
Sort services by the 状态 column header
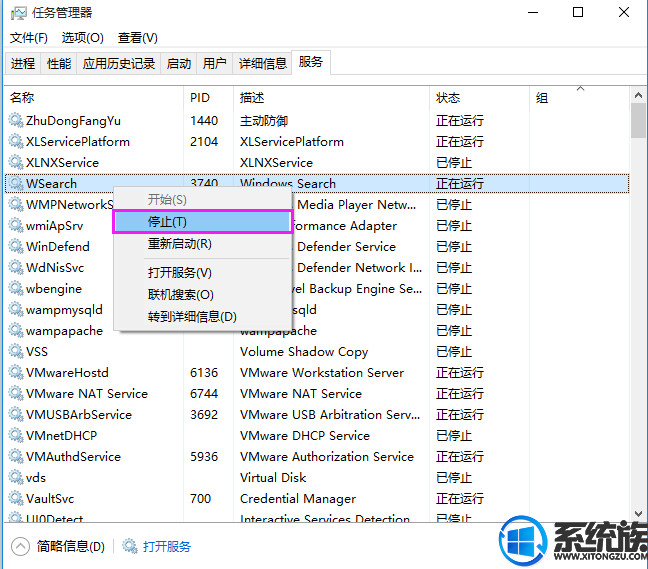point(479,98)
